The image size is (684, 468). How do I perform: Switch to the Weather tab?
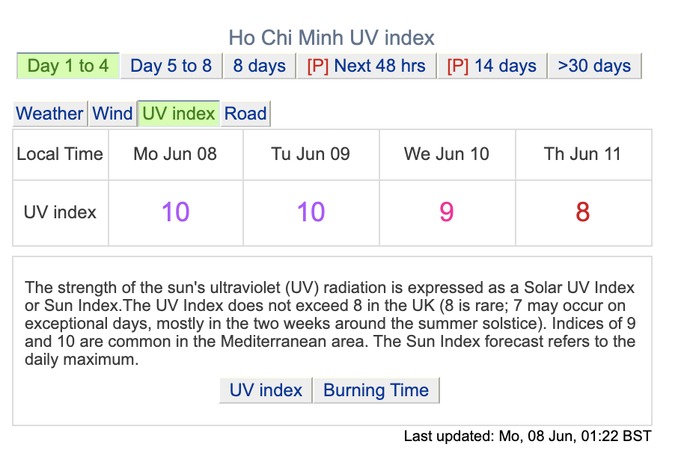(50, 113)
